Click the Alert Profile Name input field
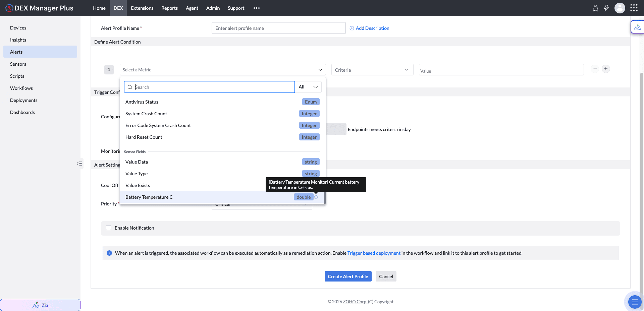Viewport: 644px width, 311px height. pyautogui.click(x=279, y=28)
